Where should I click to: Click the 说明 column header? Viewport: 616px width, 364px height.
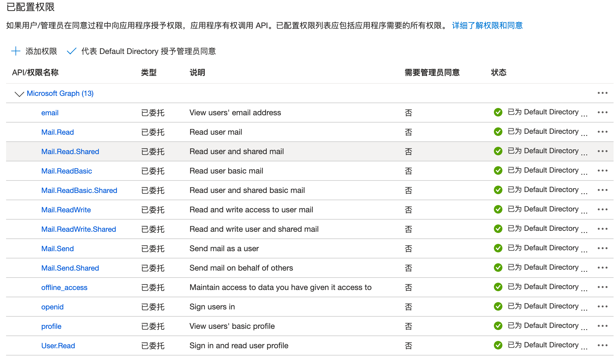pyautogui.click(x=197, y=72)
